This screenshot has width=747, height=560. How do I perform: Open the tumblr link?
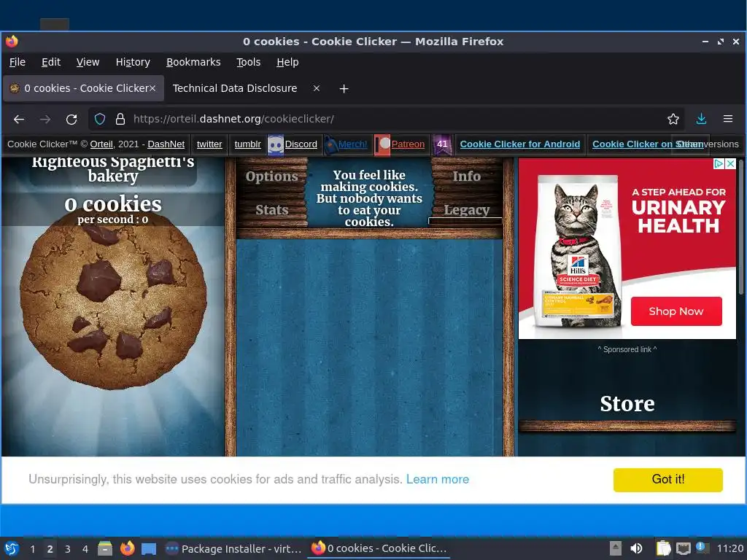point(248,144)
